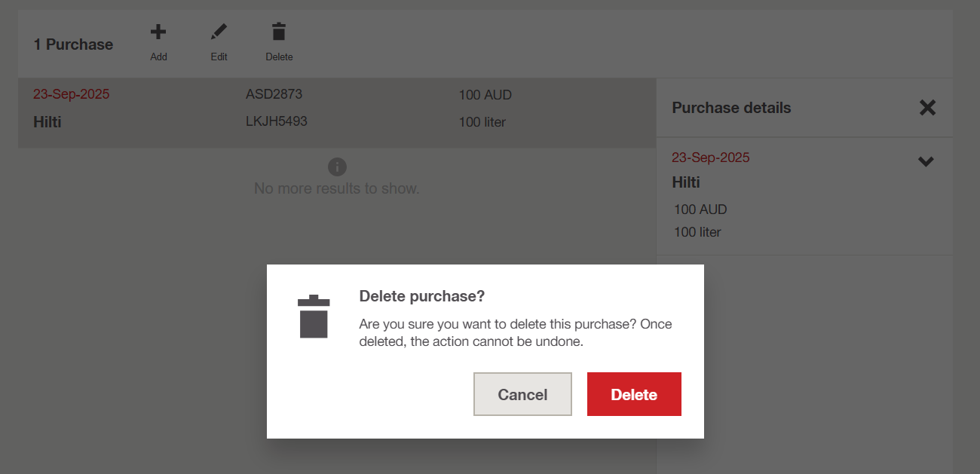
Task: Click the ASD2873 code in the purchase row
Action: pos(274,95)
